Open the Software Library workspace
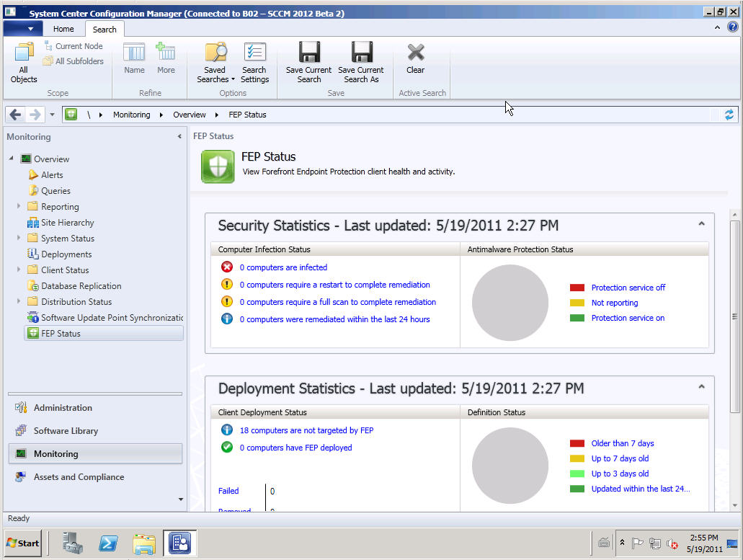This screenshot has height=560, width=743. tap(95, 431)
